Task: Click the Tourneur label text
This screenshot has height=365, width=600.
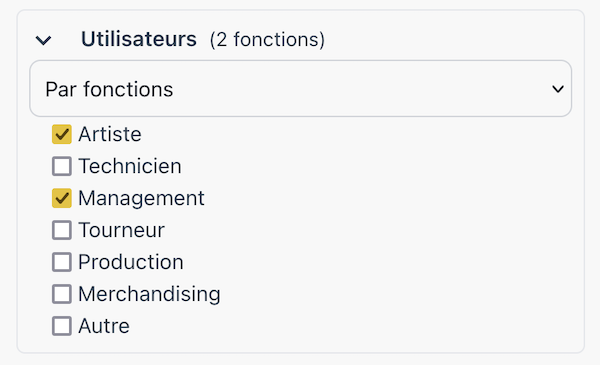Action: coord(121,230)
